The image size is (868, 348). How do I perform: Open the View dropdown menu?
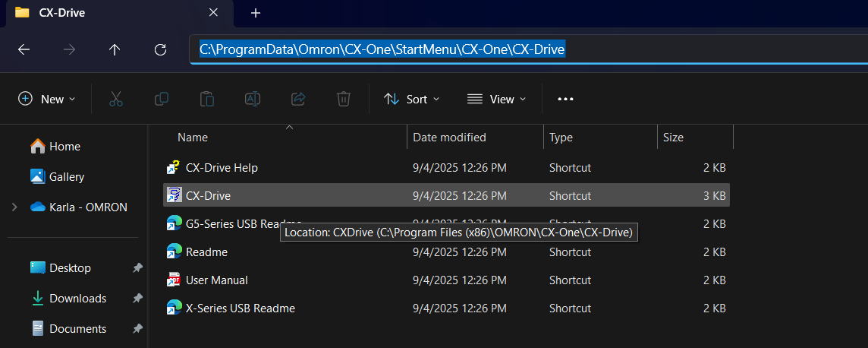496,100
